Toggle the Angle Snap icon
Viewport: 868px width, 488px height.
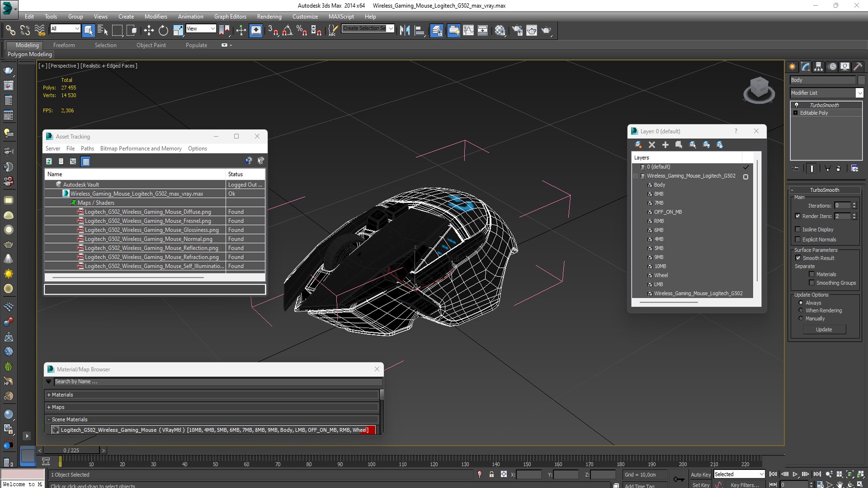click(288, 30)
